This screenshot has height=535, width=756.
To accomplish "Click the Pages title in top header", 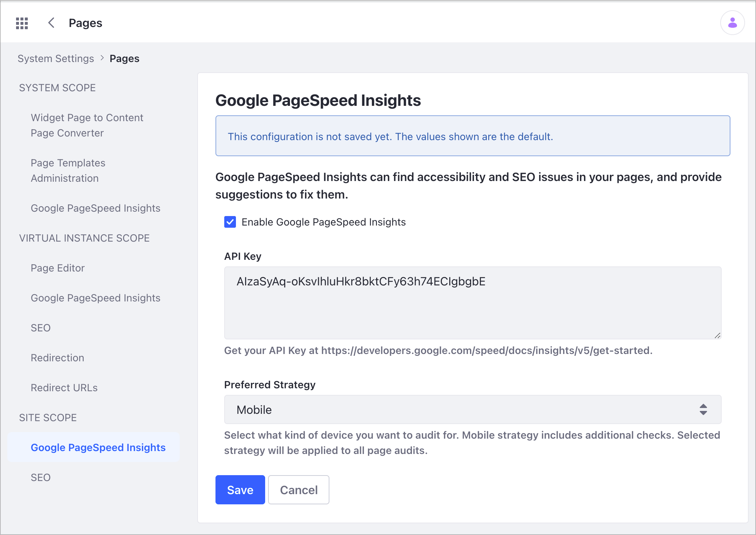I will tap(85, 23).
